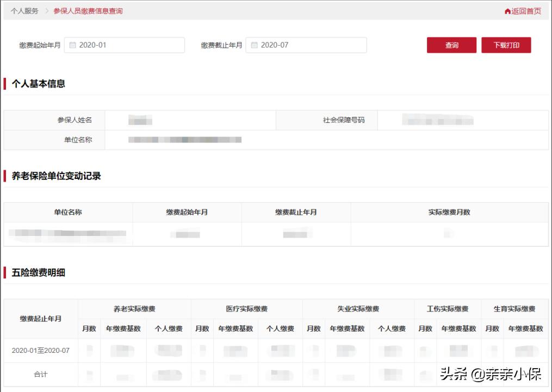Select the 2020-01至2020-07 table row
Screen dimensions: 552x392
41,351
